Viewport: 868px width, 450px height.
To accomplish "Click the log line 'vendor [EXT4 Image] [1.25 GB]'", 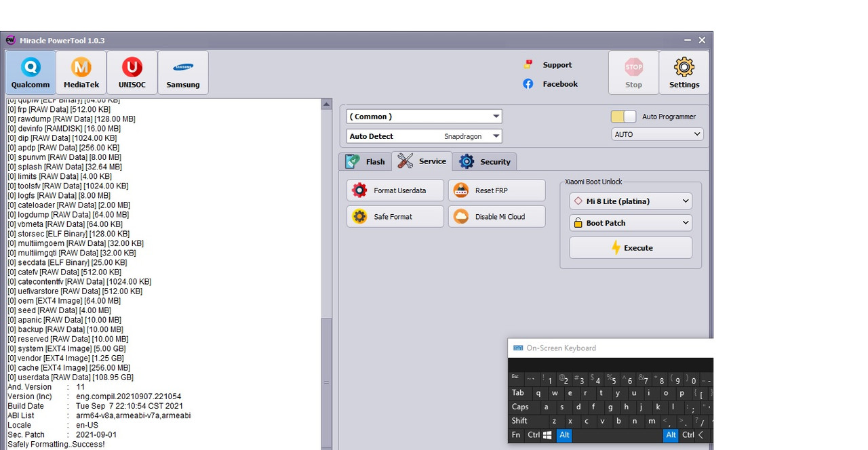I will [66, 359].
